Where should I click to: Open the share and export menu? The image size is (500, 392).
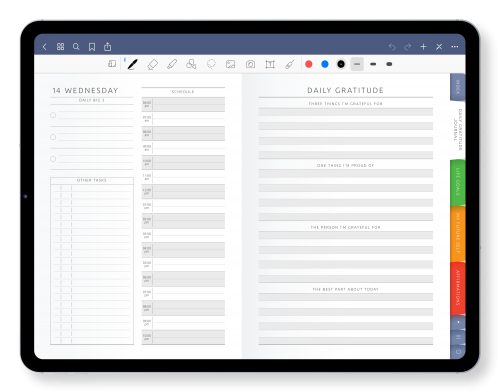tap(107, 47)
